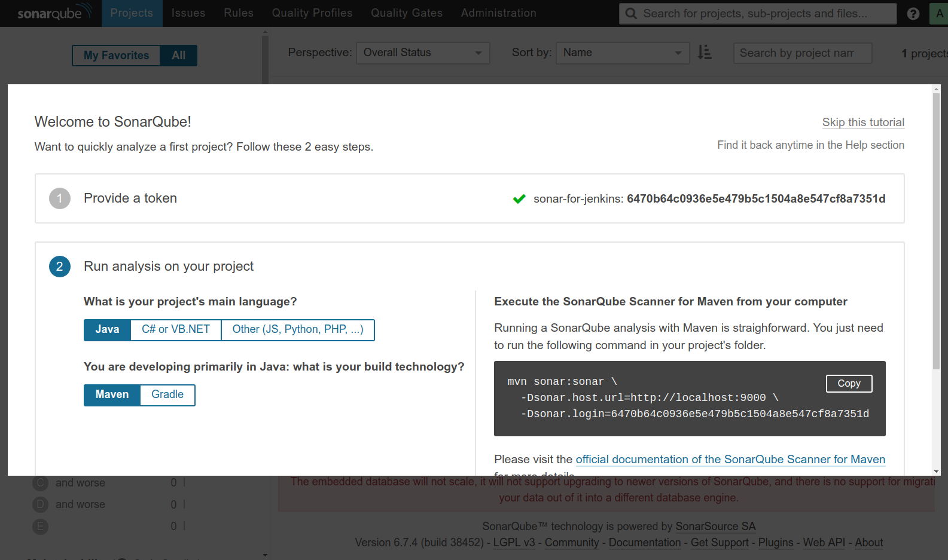Open the Administration menu

pyautogui.click(x=498, y=13)
